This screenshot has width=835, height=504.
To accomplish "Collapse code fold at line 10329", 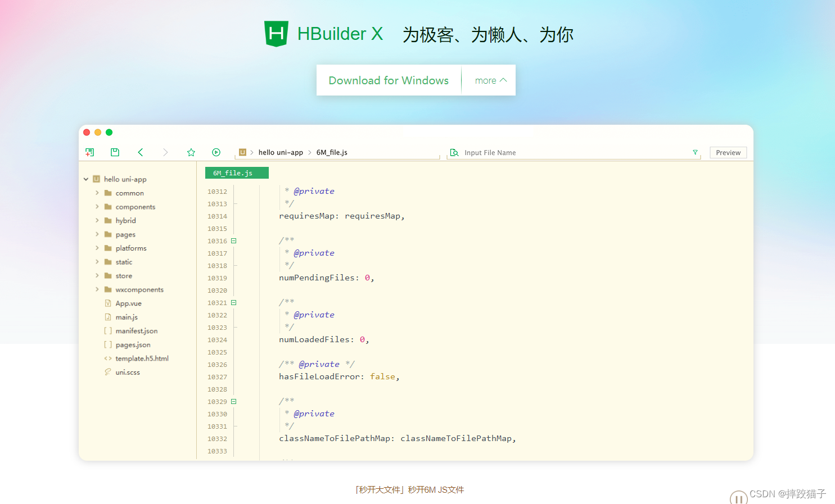I will pyautogui.click(x=234, y=402).
